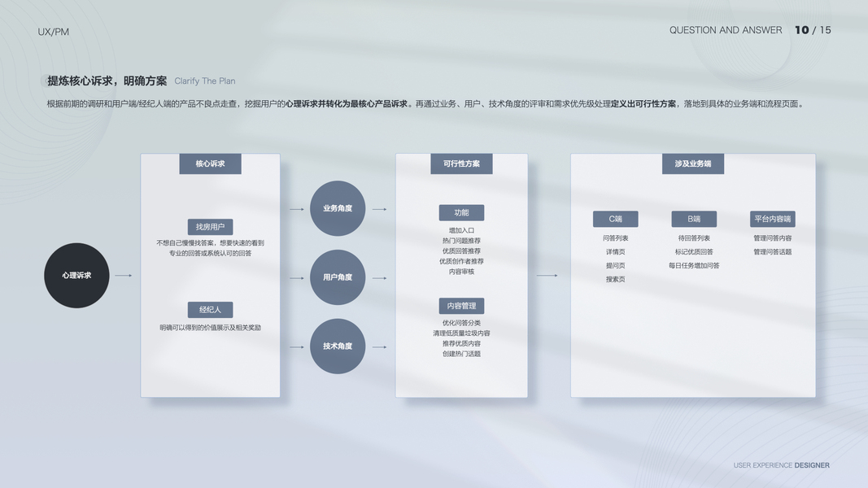Click the text 优质回答推荐
Screen dimensions: 868x488
point(462,251)
